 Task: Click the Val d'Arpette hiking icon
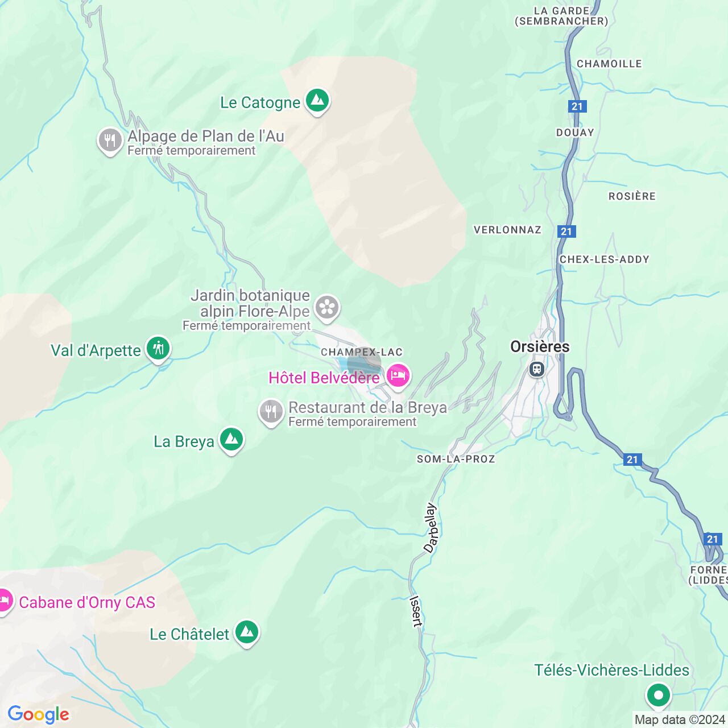click(158, 349)
